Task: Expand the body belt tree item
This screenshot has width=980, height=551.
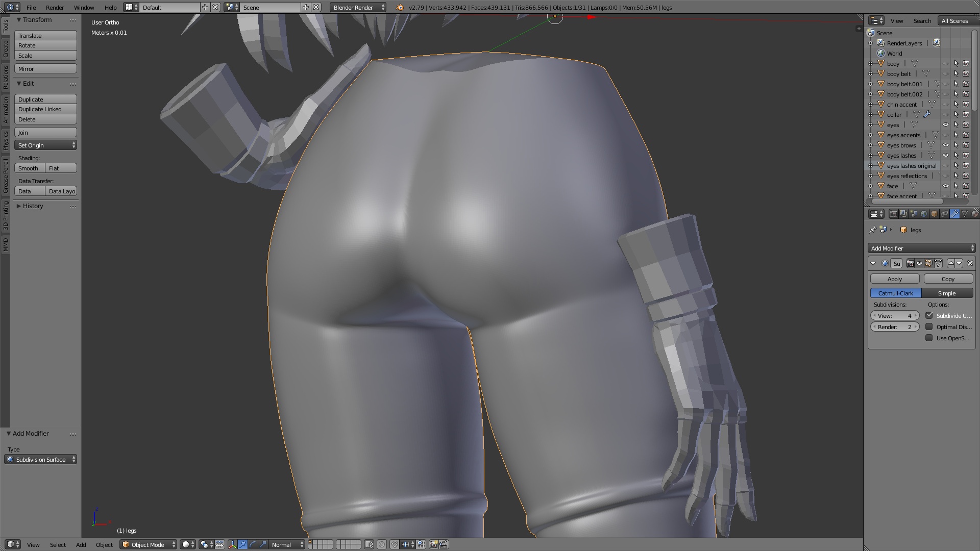Action: [871, 73]
